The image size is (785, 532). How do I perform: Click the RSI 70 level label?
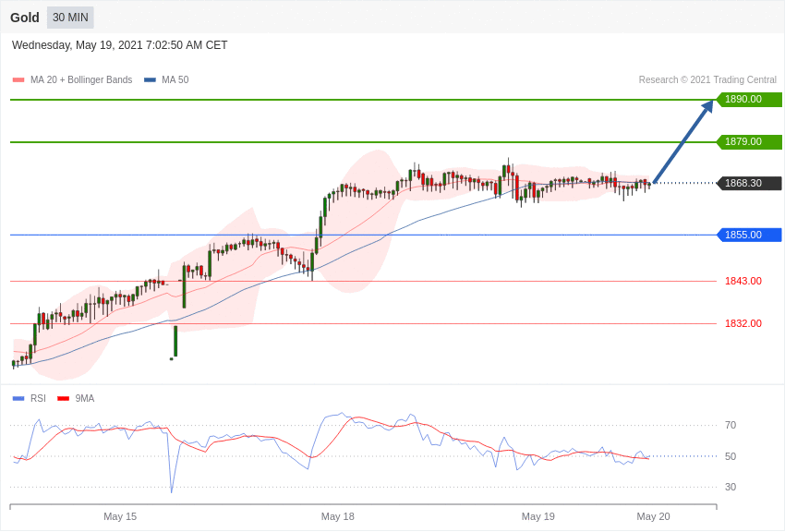pyautogui.click(x=731, y=425)
